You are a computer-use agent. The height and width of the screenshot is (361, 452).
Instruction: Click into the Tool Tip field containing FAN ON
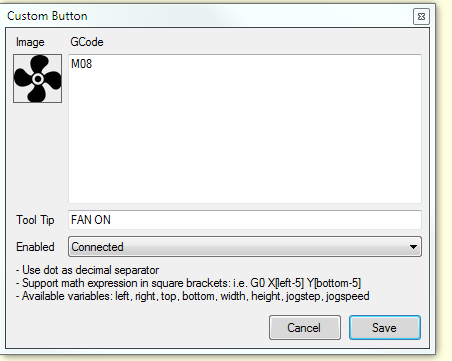point(245,220)
